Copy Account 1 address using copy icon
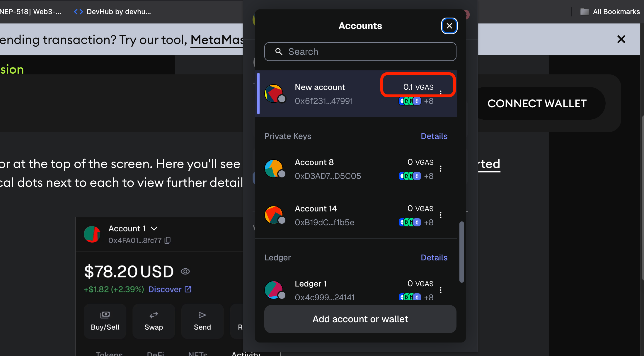 pos(167,240)
